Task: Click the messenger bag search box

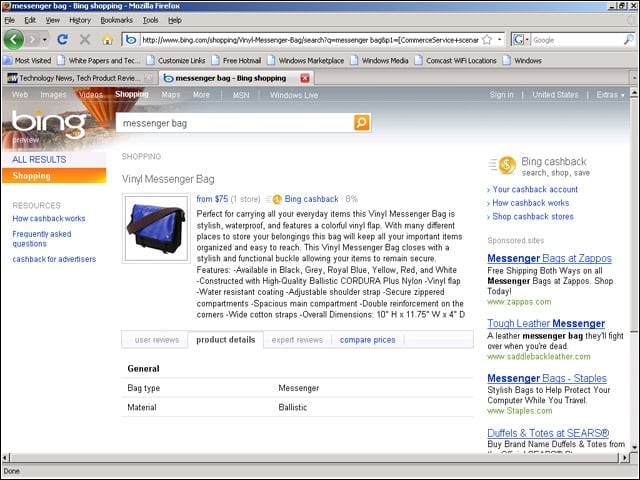Action: click(235, 123)
